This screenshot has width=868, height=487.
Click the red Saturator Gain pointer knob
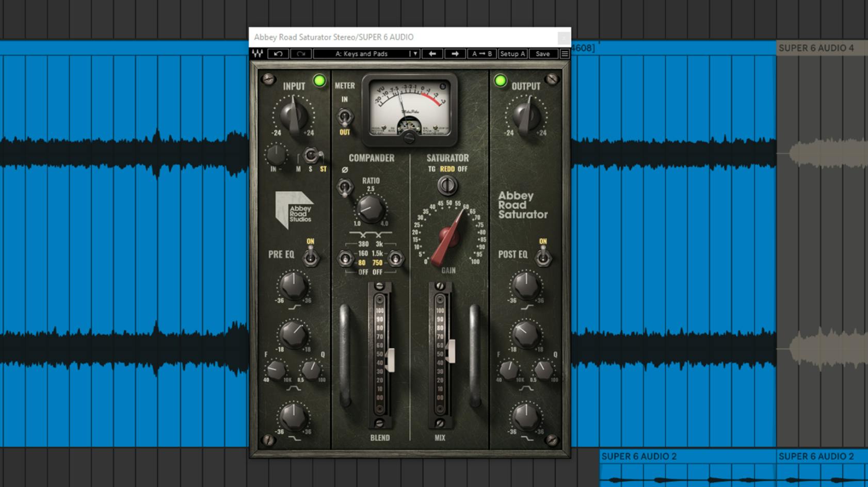[x=447, y=238]
